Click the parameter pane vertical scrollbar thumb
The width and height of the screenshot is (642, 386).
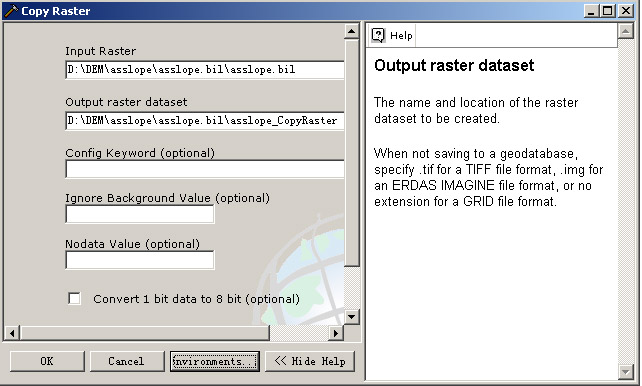pyautogui.click(x=352, y=153)
